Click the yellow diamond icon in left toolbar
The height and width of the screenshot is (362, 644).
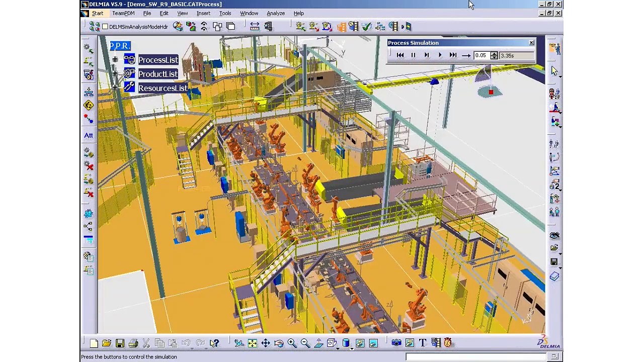[x=89, y=105]
